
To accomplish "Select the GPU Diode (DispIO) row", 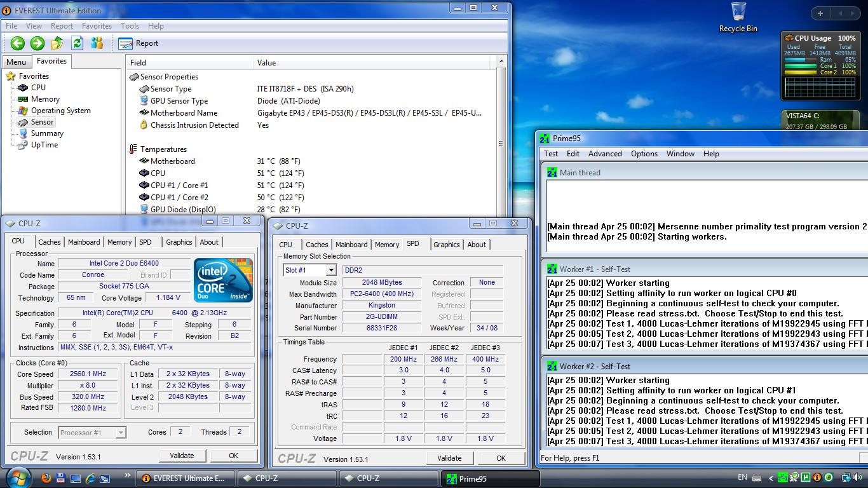I will tap(311, 210).
